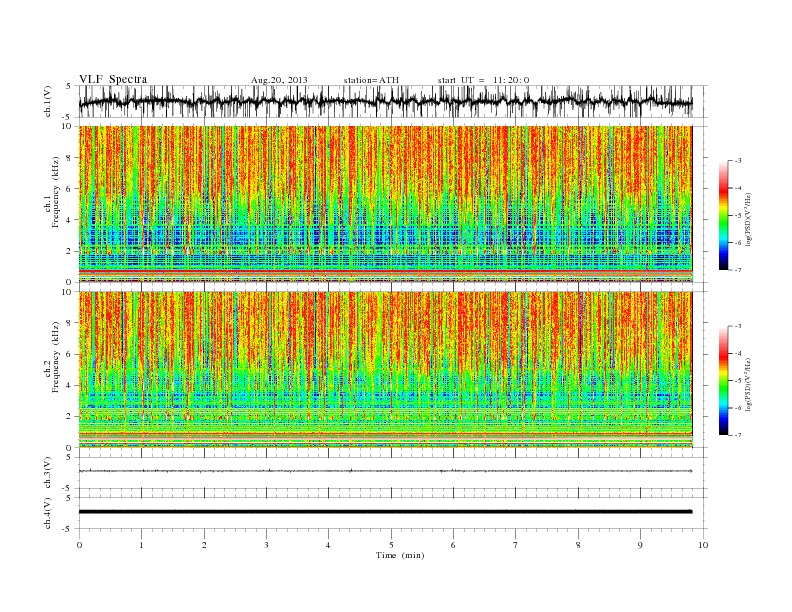The image size is (792, 612).
Task: Select the "start UT = 11:20:0" text
Action: (x=483, y=80)
